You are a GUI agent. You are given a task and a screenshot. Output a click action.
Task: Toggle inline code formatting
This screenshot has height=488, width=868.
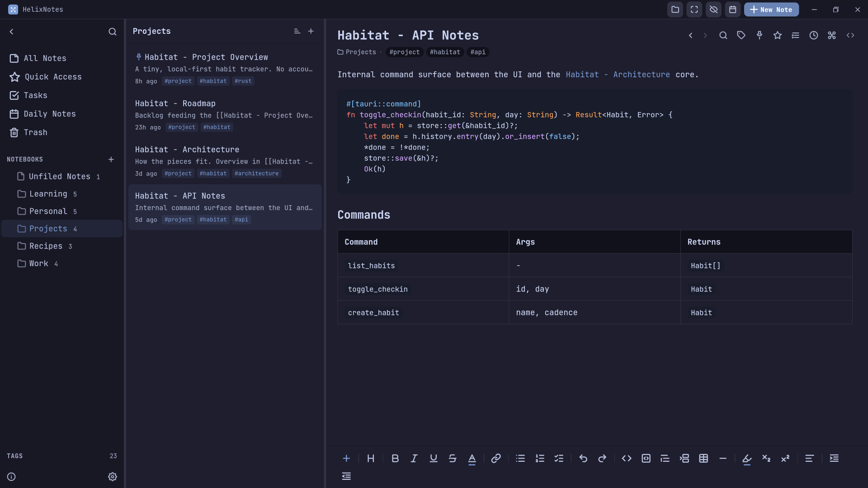pyautogui.click(x=627, y=459)
